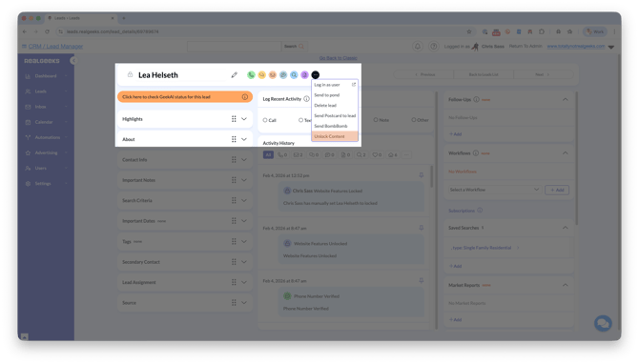Click drag handle on Highlights section
The width and height of the screenshot is (639, 364).
[234, 119]
